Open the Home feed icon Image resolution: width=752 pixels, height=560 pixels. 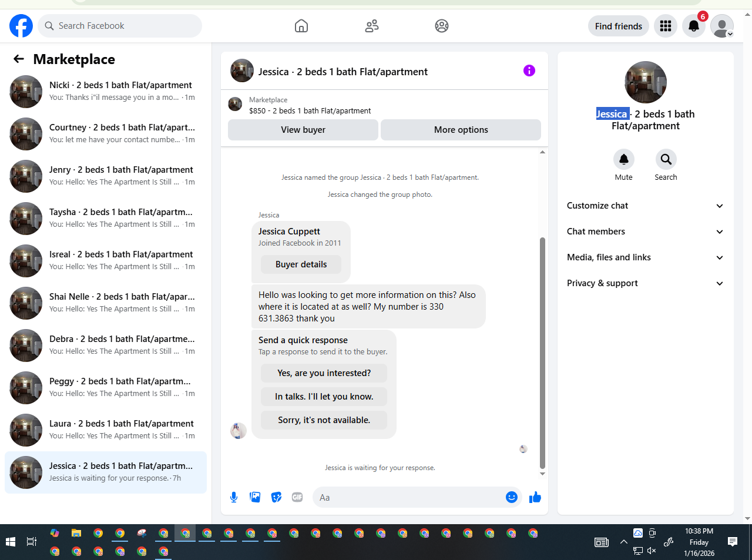coord(301,26)
